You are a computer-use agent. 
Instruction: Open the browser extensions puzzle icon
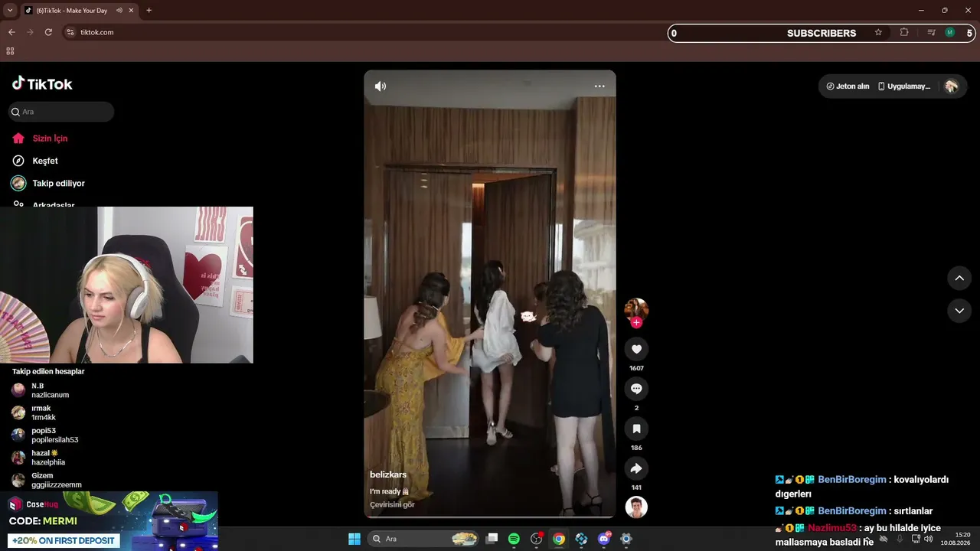[904, 32]
